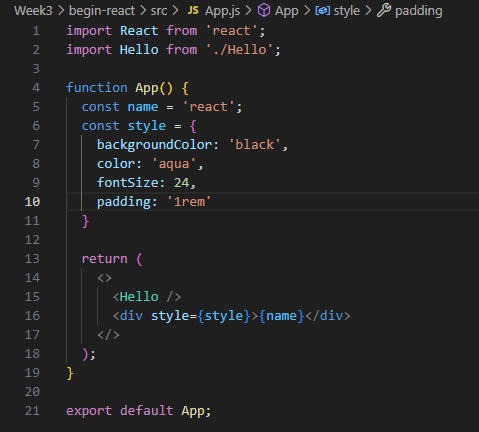Click the style variable declaration on line 6
This screenshot has height=432, width=479.
click(x=147, y=126)
